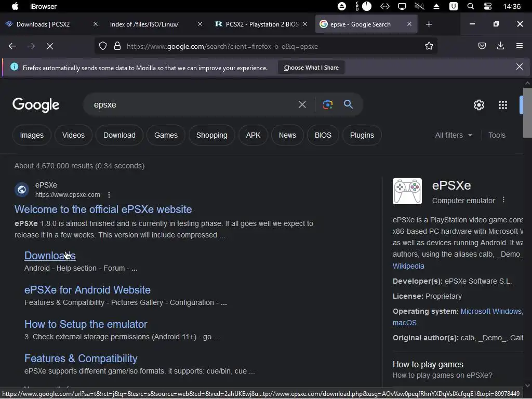Image resolution: width=532 pixels, height=399 pixels.
Task: Apply the BIOS search filter
Action: point(323,135)
